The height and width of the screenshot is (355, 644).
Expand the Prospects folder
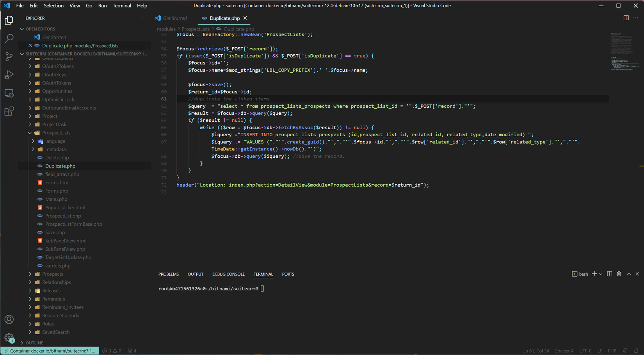pyautogui.click(x=52, y=274)
